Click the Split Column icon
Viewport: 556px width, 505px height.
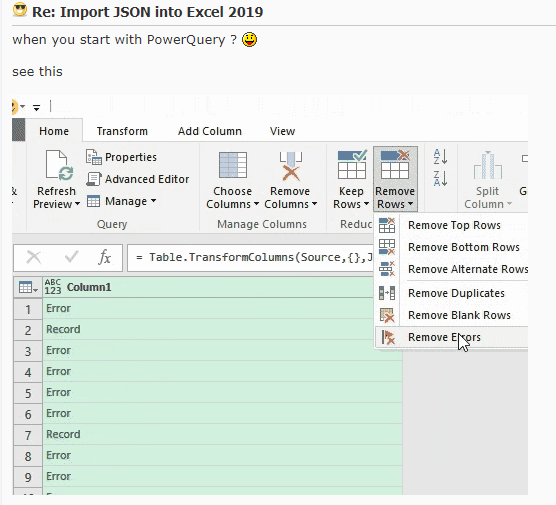pos(488,165)
